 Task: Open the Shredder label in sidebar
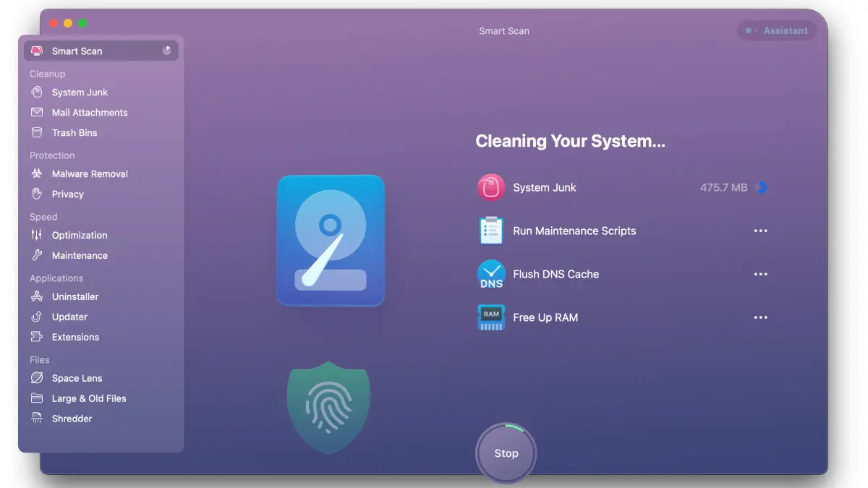point(72,419)
